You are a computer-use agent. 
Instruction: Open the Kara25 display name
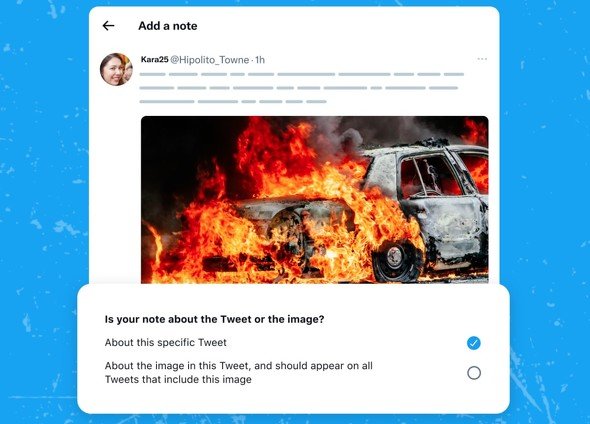coord(154,59)
